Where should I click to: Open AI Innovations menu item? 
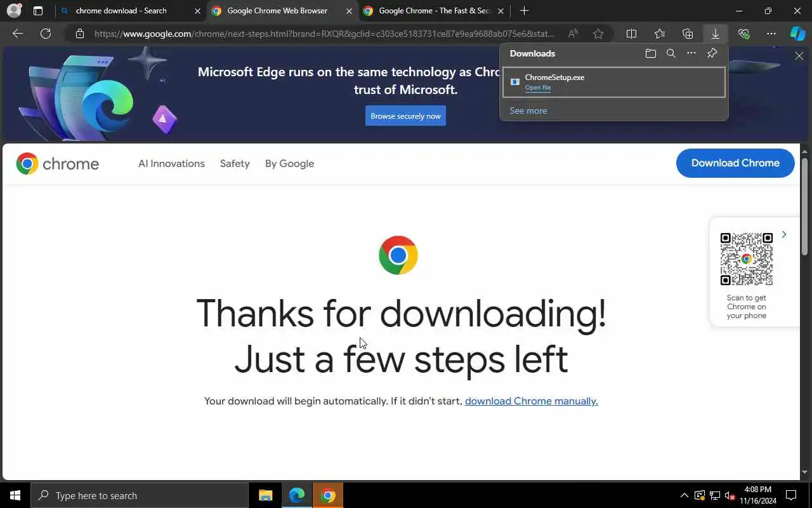coord(171,164)
